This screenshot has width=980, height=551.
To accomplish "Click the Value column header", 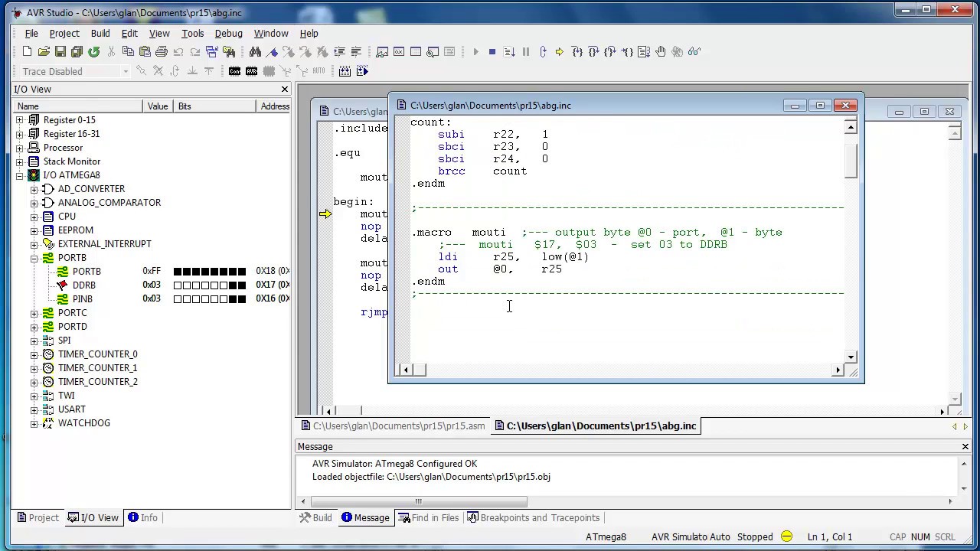I will [x=158, y=106].
